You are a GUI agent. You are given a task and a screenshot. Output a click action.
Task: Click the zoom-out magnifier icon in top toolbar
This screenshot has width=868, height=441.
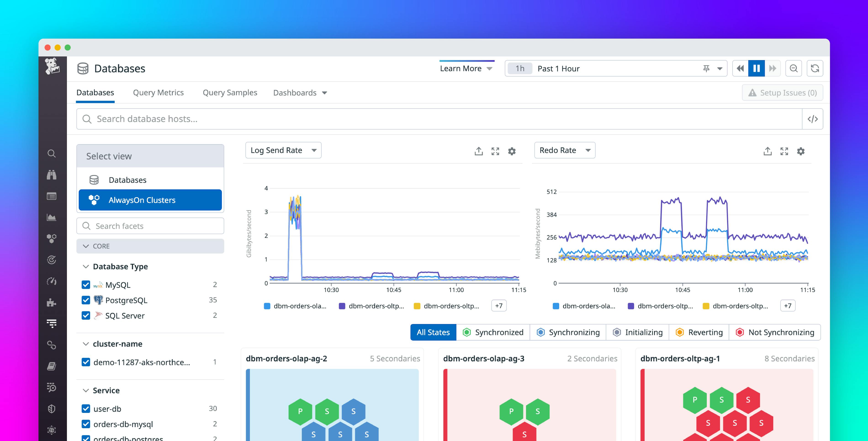794,68
